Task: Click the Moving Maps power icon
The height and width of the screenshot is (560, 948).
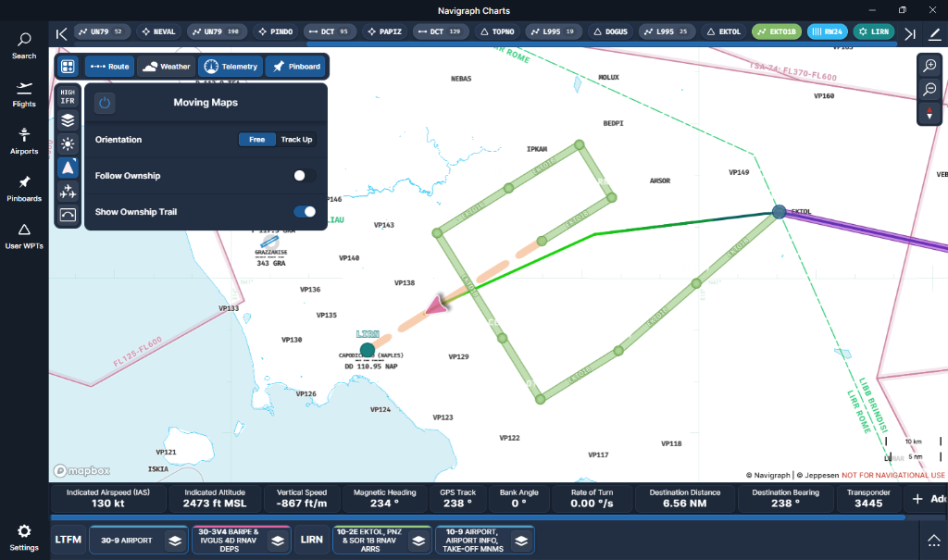Action: click(105, 103)
